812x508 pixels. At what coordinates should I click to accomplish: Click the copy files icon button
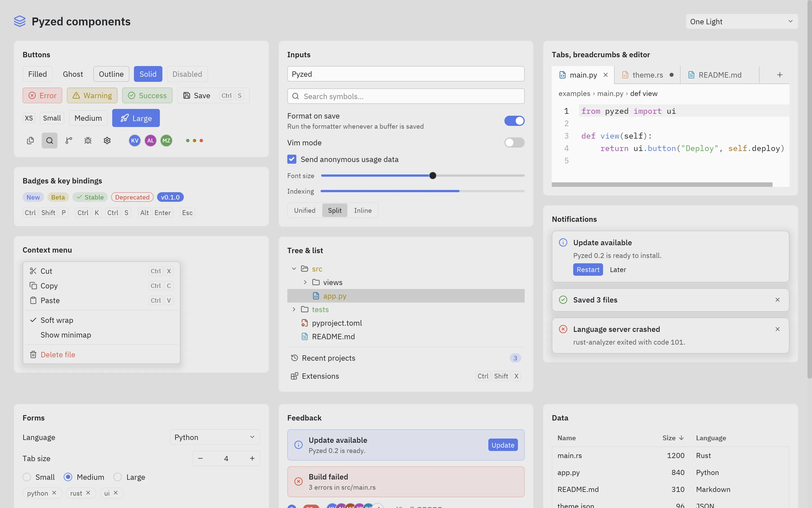point(30,141)
